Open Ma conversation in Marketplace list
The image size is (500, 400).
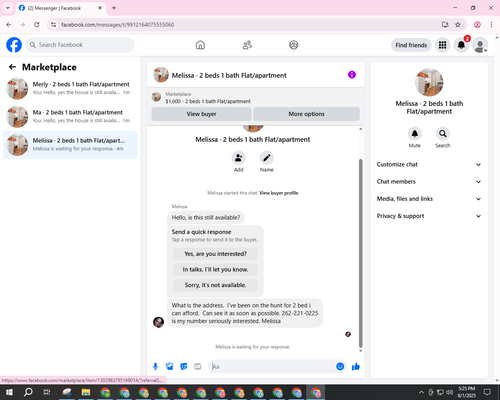click(x=70, y=116)
